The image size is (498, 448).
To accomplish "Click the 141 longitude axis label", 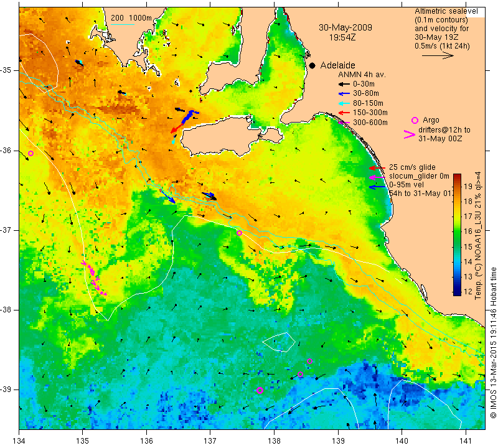I will [x=466, y=441].
